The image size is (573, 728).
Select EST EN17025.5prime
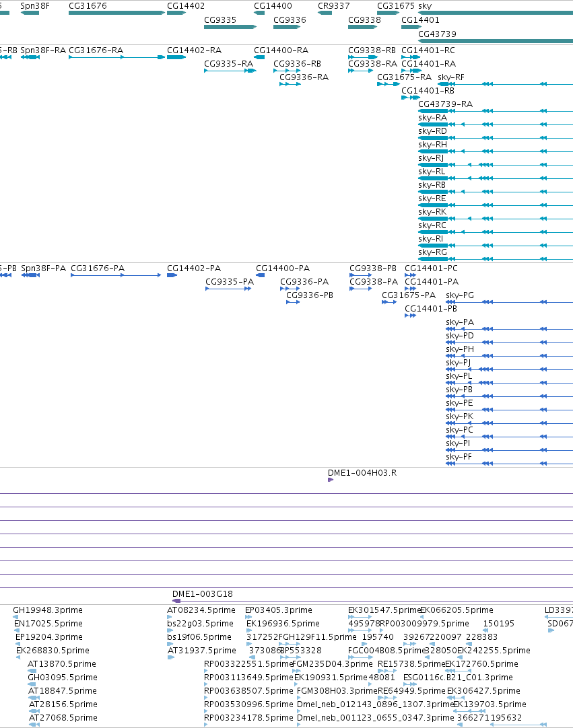pos(48,624)
